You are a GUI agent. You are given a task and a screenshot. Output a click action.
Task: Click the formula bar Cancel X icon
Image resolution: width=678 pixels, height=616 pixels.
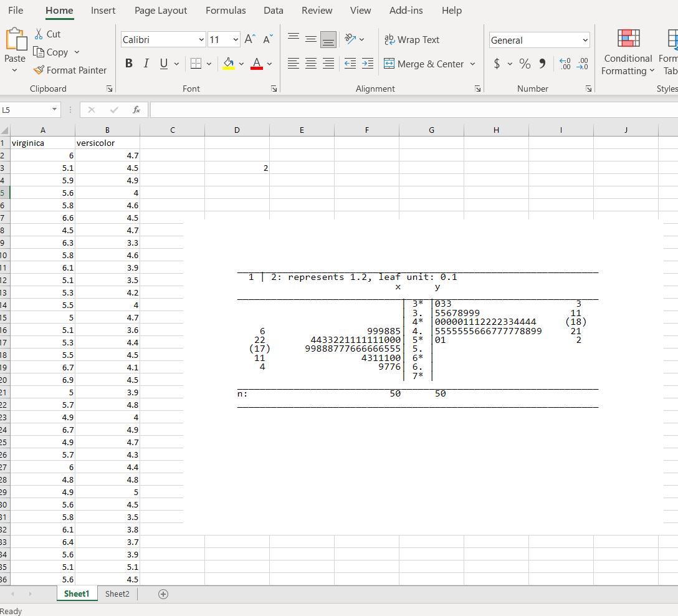point(92,110)
